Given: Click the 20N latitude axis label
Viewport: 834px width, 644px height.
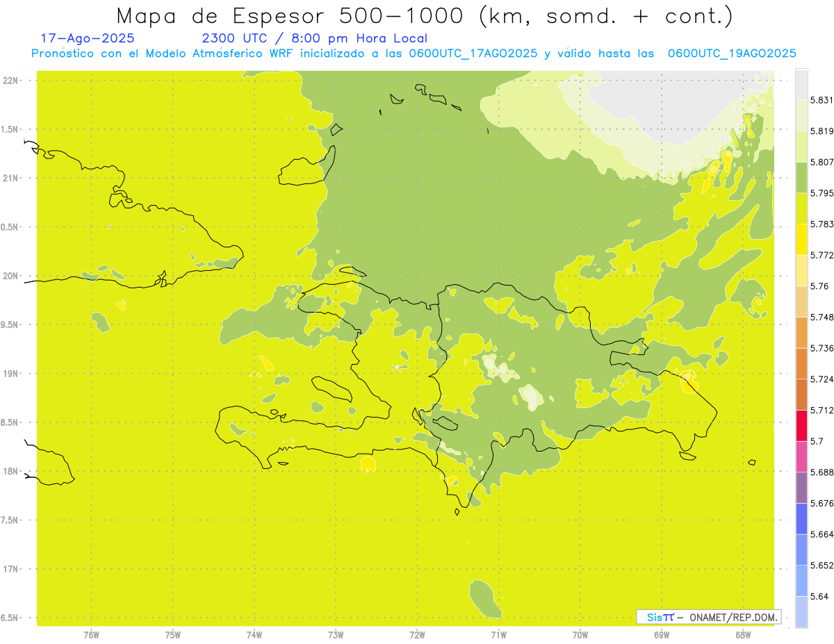Looking at the screenshot, I should click(x=10, y=276).
